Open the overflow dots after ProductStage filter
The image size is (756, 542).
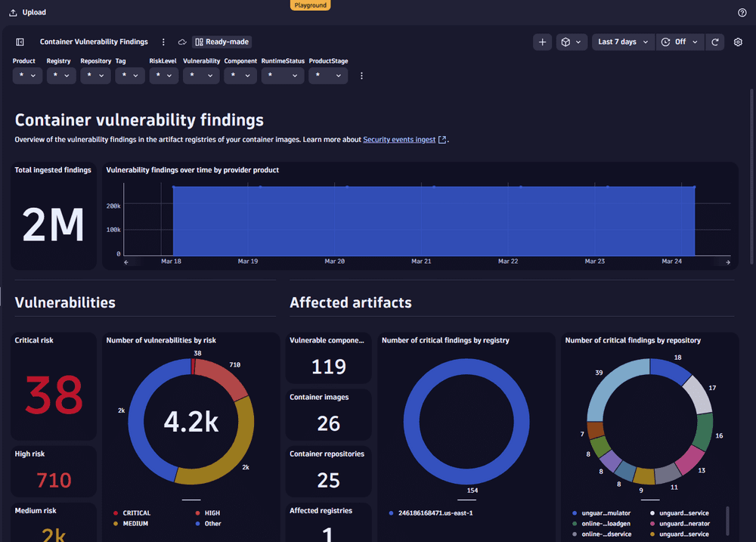pyautogui.click(x=361, y=76)
